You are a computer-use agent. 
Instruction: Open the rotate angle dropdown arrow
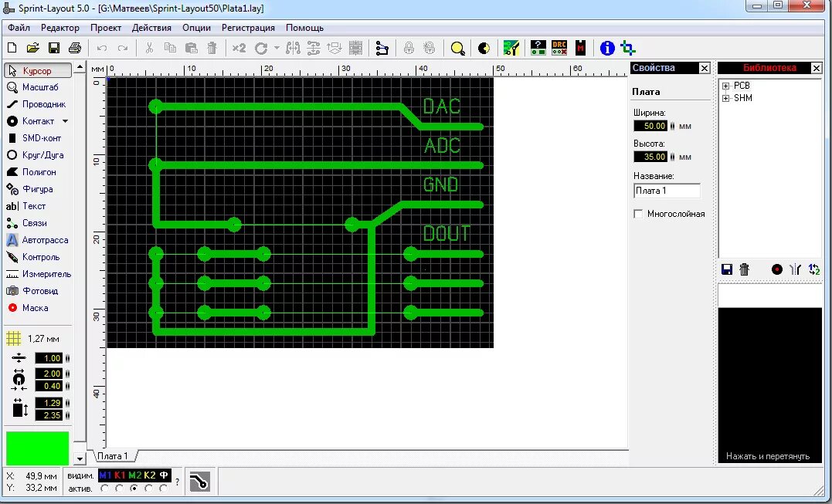pyautogui.click(x=277, y=48)
